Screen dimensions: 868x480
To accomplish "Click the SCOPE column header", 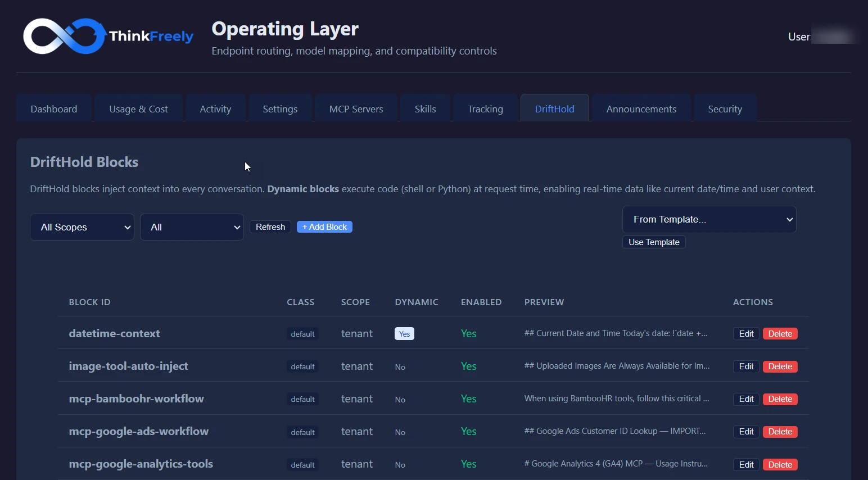I will tap(355, 302).
